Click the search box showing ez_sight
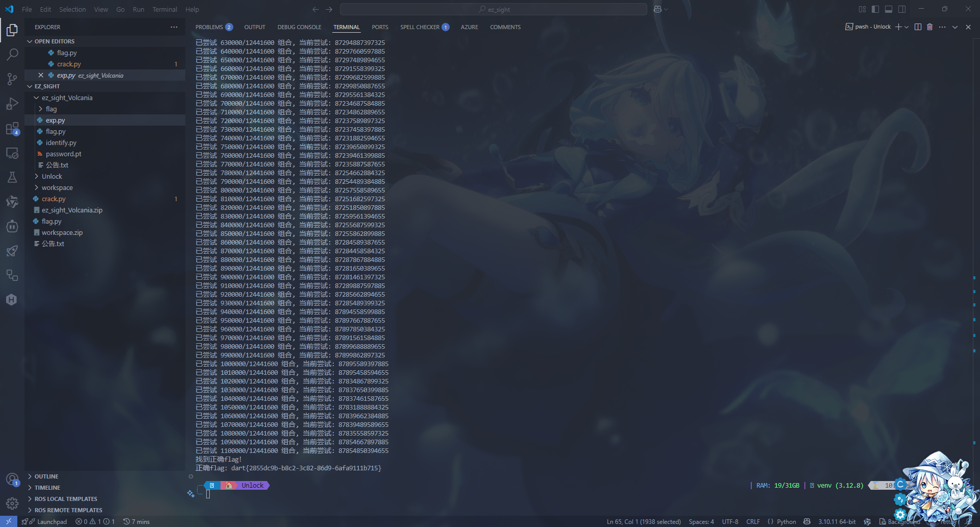 pyautogui.click(x=494, y=9)
